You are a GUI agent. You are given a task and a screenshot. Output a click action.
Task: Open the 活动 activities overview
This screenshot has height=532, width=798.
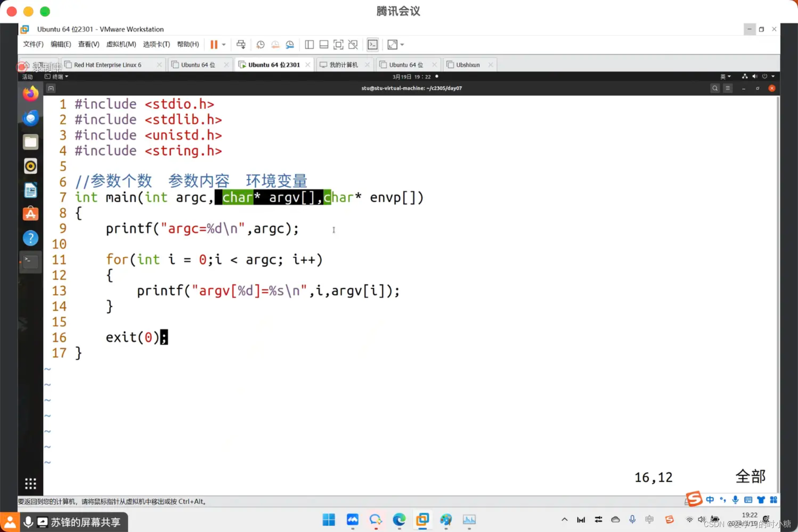click(x=27, y=76)
